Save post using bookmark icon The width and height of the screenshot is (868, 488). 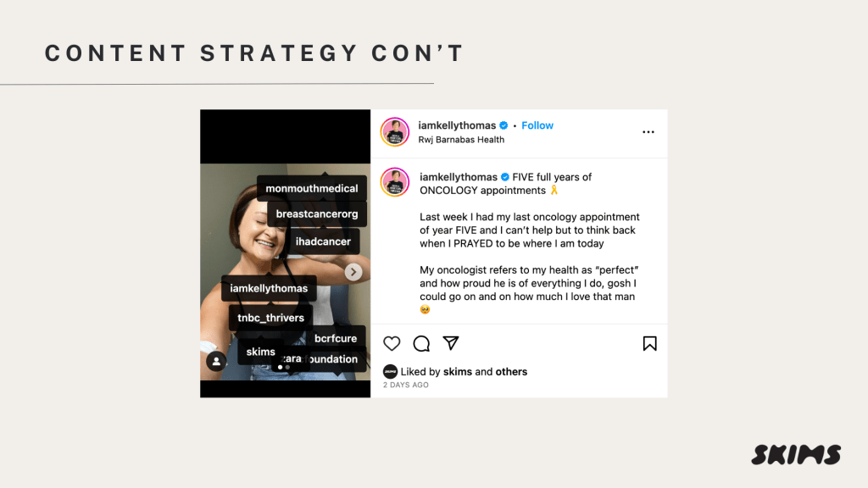pos(649,344)
